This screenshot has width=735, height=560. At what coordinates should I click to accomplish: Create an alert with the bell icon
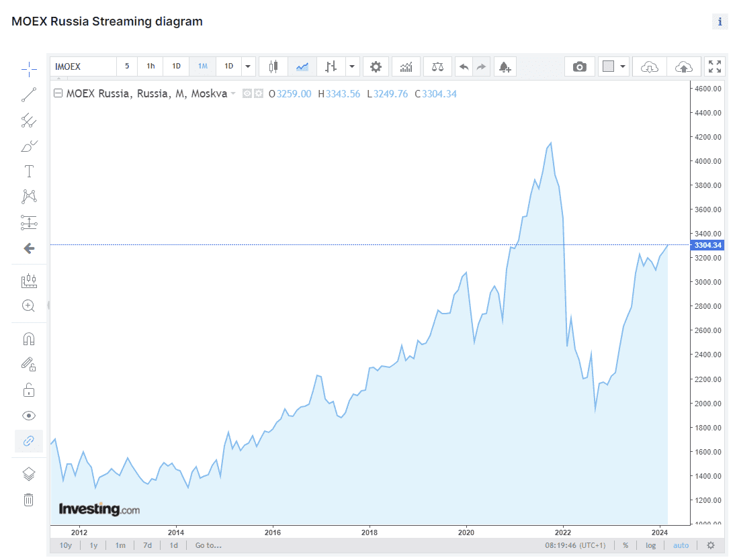(504, 66)
